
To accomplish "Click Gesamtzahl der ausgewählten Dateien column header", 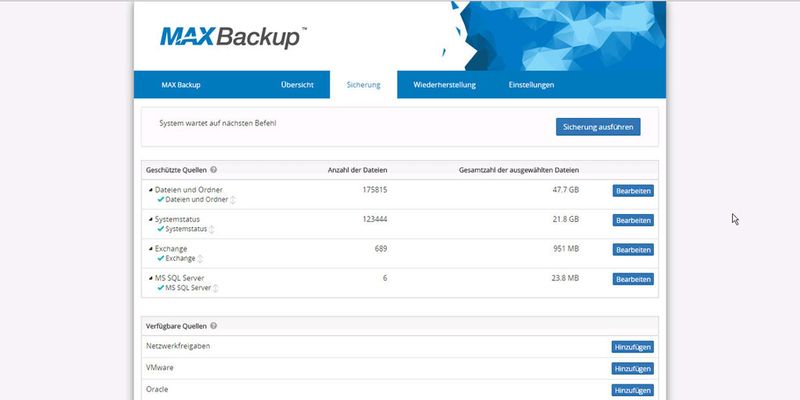I will click(519, 170).
